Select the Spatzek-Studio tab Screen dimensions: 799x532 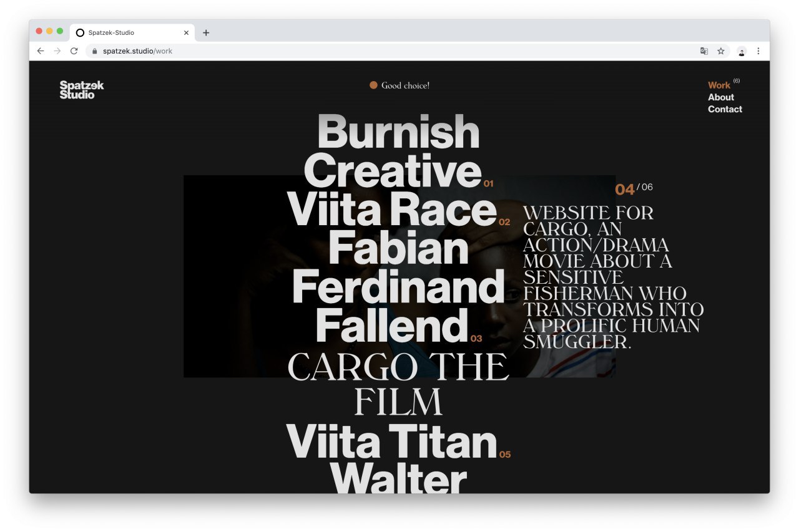(x=132, y=32)
